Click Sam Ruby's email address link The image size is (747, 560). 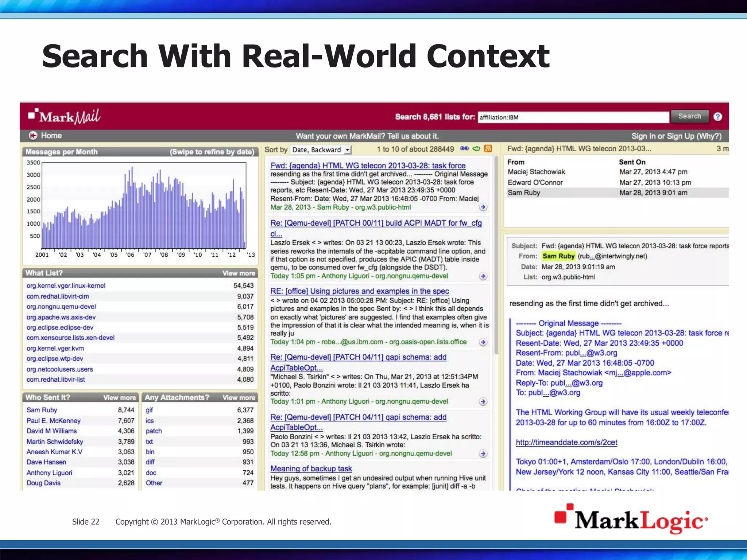coord(613,256)
